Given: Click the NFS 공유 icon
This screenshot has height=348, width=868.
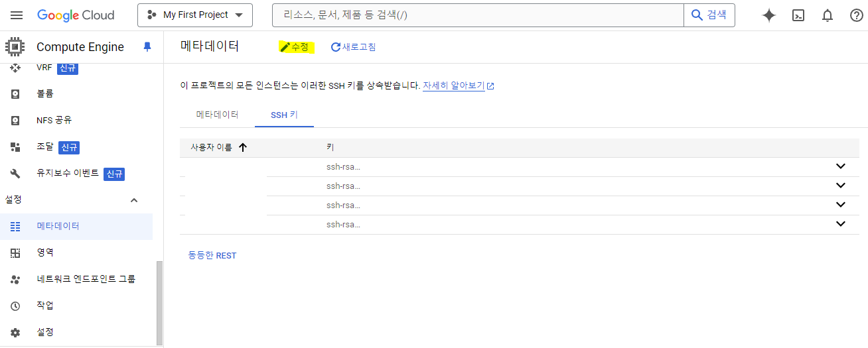Looking at the screenshot, I should 15,121.
